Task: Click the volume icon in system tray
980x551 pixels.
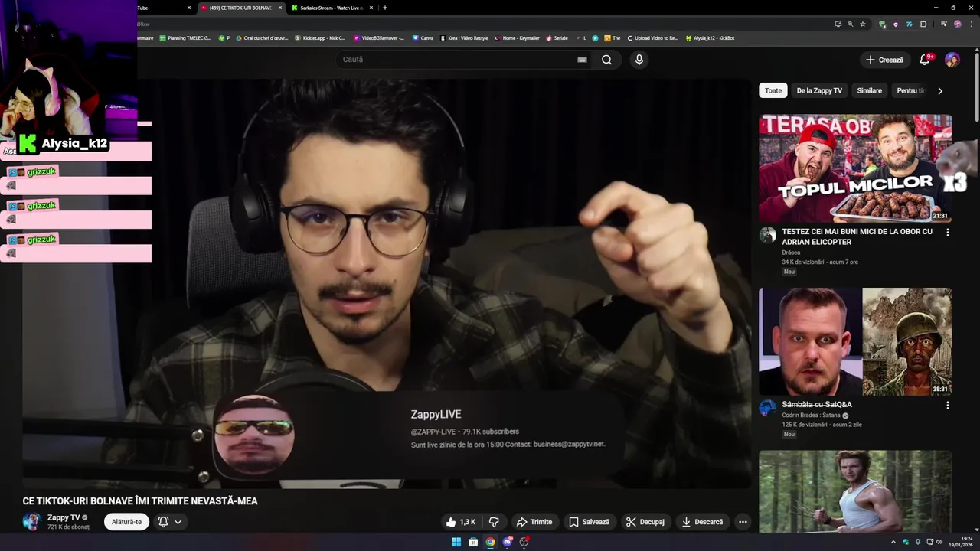Action: [x=940, y=542]
